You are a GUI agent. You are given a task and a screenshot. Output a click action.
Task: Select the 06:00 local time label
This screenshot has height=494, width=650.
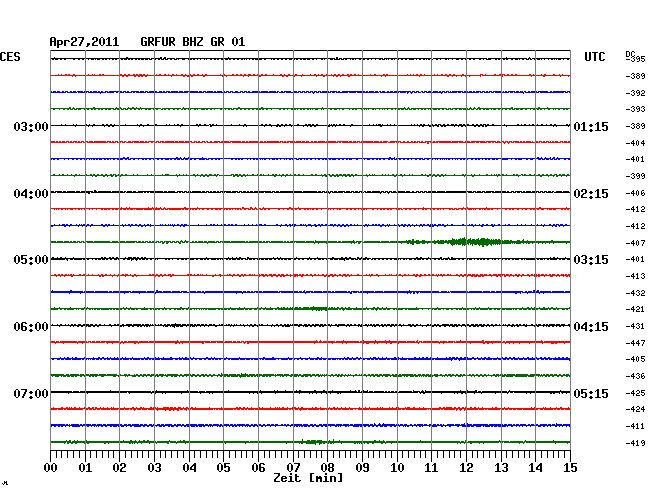(x=31, y=327)
